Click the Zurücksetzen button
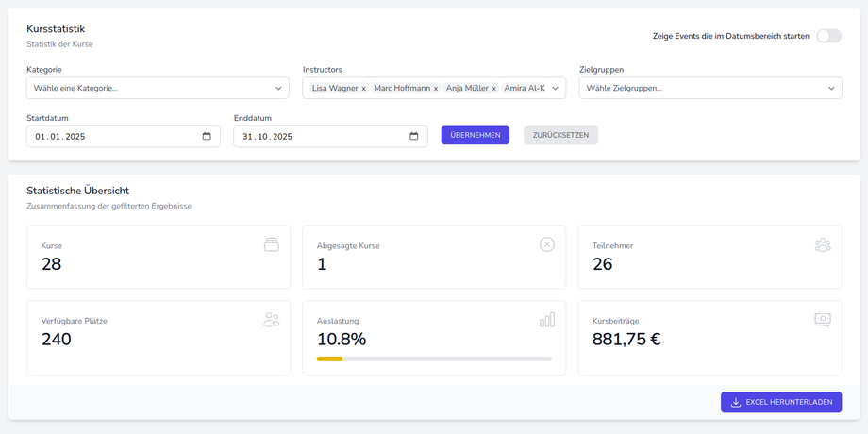The image size is (868, 434). (560, 135)
